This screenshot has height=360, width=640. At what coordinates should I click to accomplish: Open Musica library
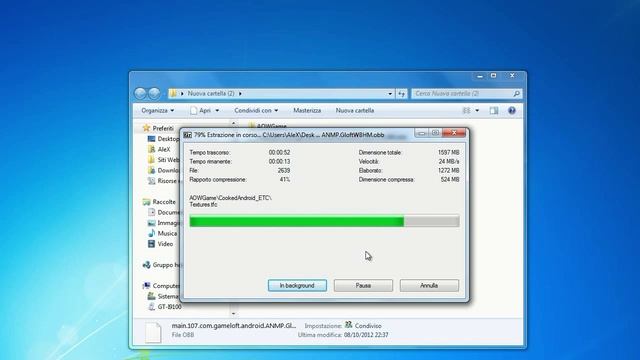(167, 233)
